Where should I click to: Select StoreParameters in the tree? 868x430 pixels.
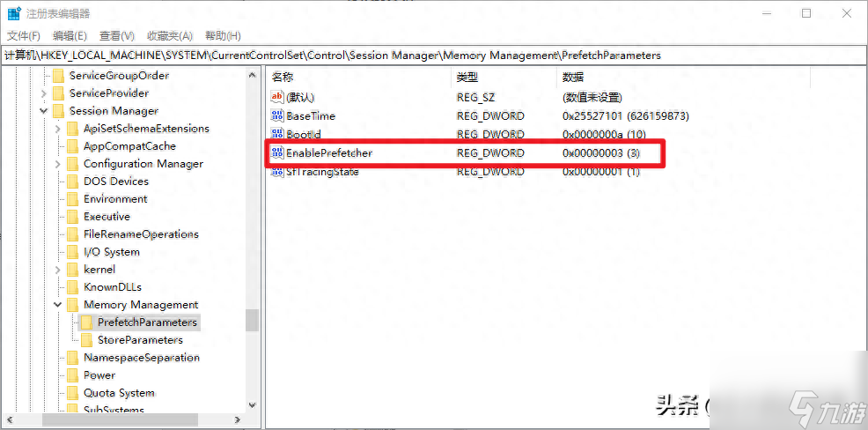coord(140,340)
